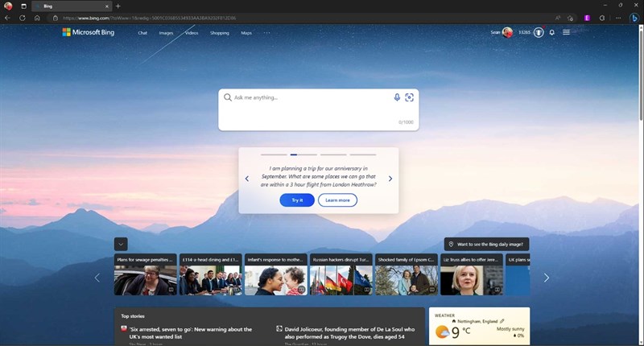The height and width of the screenshot is (346, 644).
Task: Click the search magnifier icon in the box
Action: pyautogui.click(x=228, y=97)
